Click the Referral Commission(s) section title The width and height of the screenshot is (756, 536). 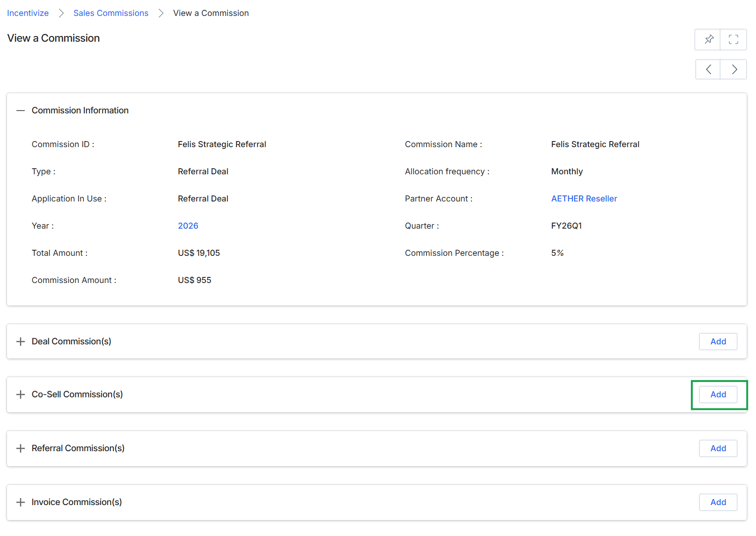point(78,448)
